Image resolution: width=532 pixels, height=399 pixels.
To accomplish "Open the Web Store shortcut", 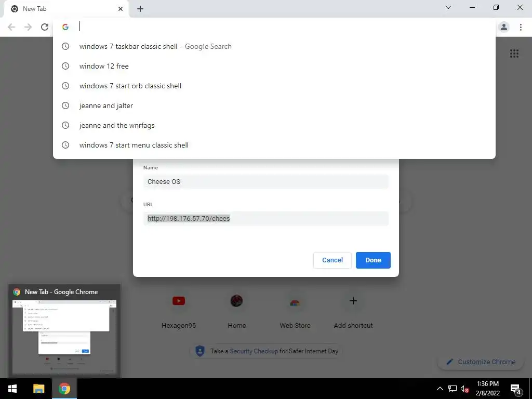I will [295, 310].
